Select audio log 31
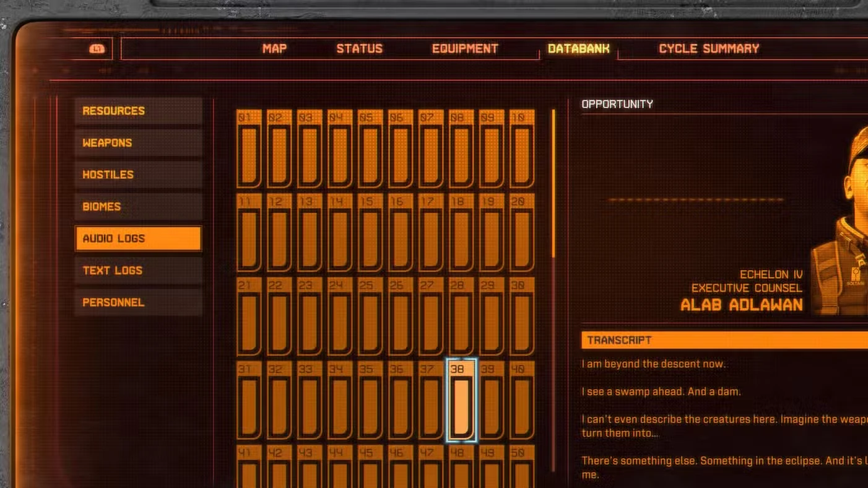This screenshot has height=488, width=868. pyautogui.click(x=249, y=400)
